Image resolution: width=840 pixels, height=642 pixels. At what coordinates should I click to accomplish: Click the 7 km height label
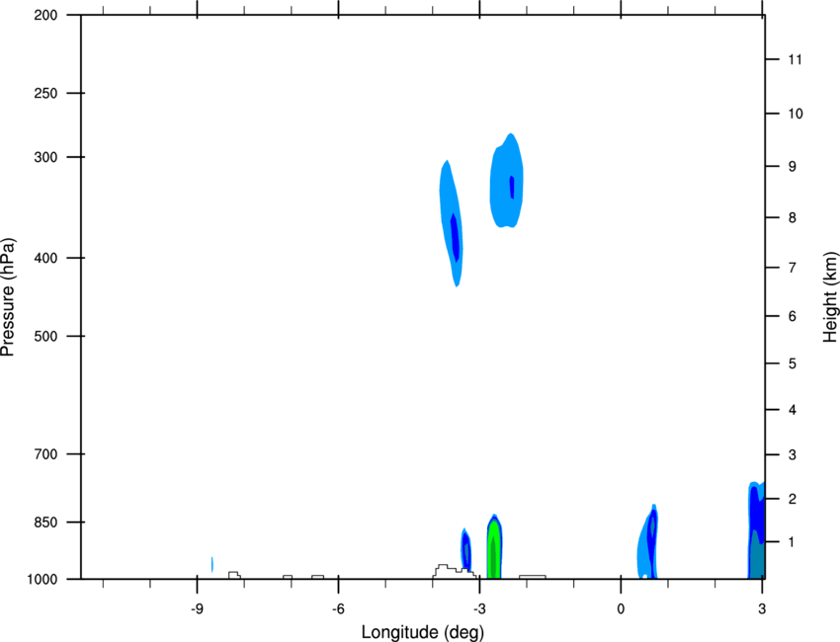coord(793,268)
